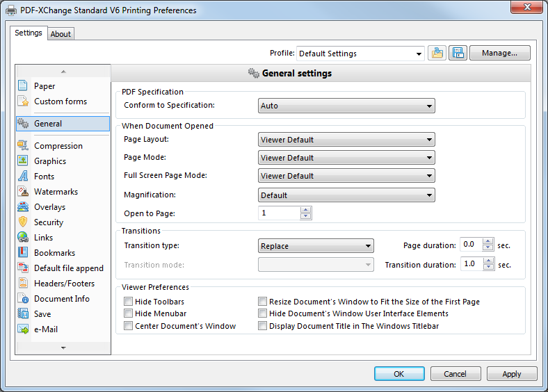The width and height of the screenshot is (548, 392).
Task: Open Default file append icon
Action: point(23,268)
